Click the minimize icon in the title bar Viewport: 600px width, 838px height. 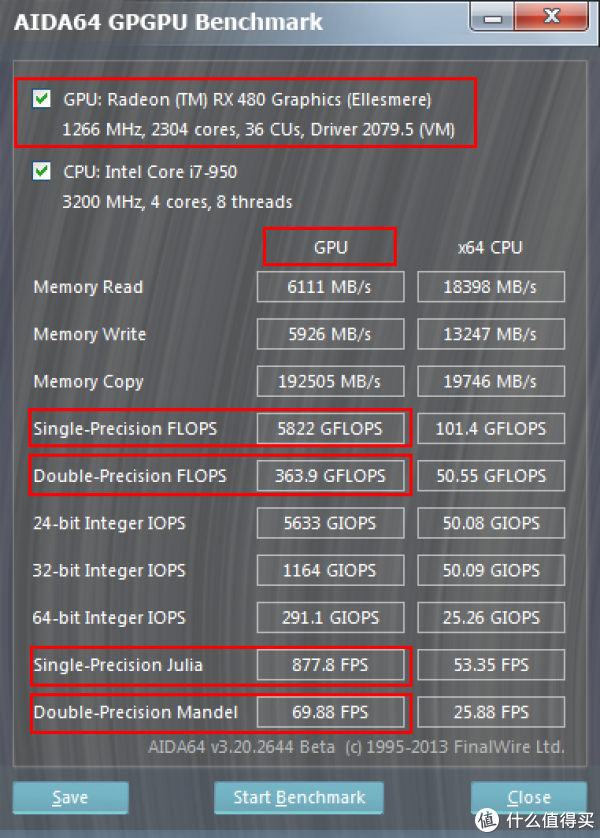click(x=490, y=17)
